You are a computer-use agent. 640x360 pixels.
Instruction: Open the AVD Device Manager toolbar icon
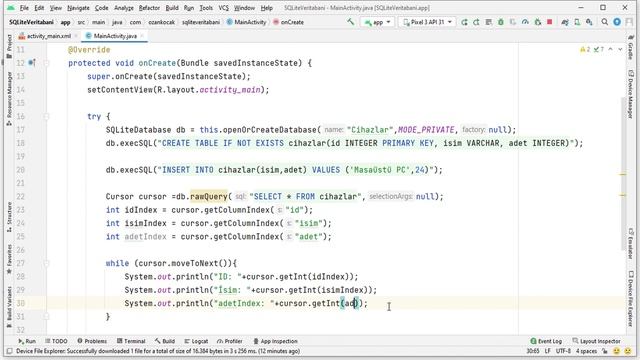pos(577,22)
